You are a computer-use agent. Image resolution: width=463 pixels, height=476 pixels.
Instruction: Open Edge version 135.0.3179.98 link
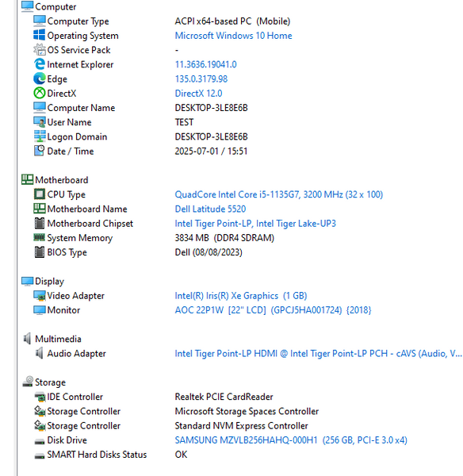click(x=201, y=79)
